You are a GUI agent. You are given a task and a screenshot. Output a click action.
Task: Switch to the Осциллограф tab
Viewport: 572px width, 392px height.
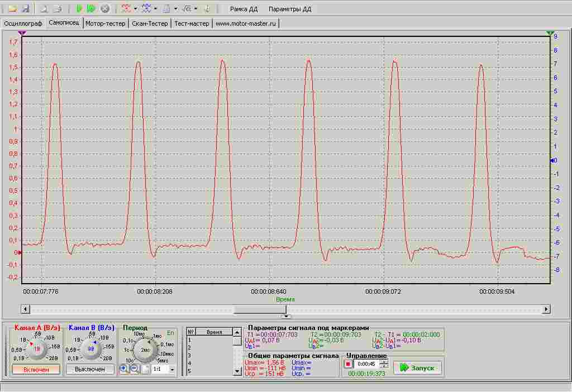click(x=23, y=23)
